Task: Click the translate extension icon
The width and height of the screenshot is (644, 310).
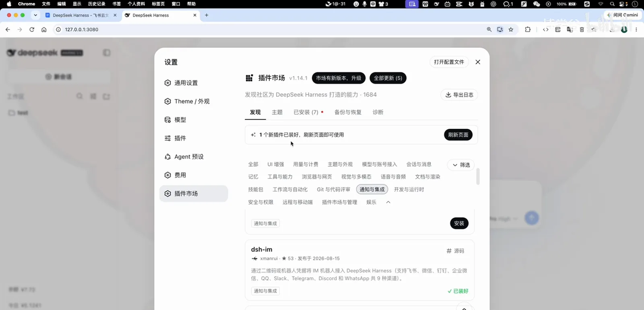Action: pos(570,29)
